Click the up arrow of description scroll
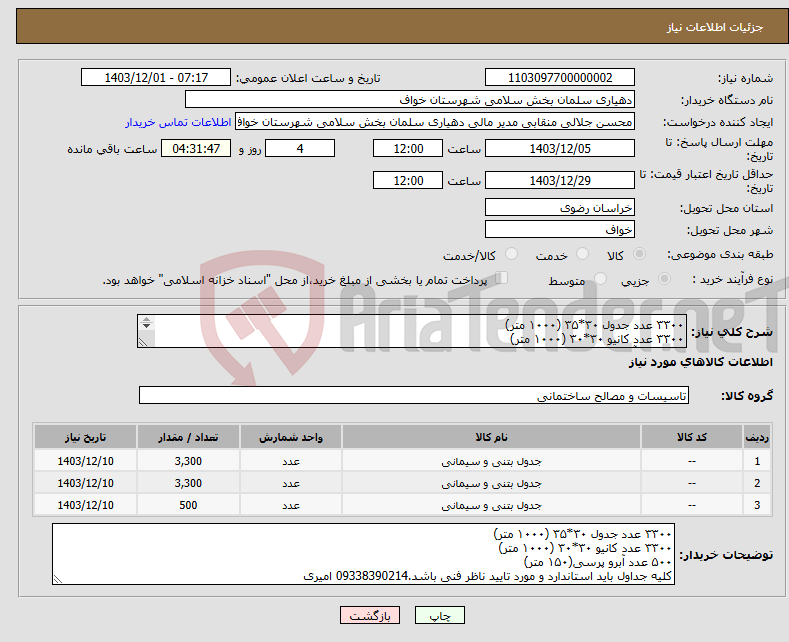 [x=146, y=319]
